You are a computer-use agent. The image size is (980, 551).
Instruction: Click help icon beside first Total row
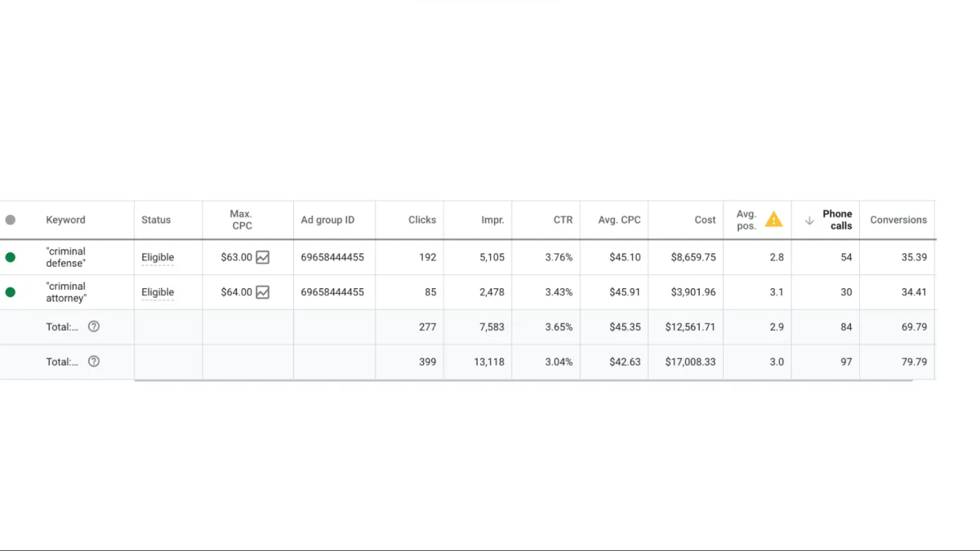[x=94, y=327]
